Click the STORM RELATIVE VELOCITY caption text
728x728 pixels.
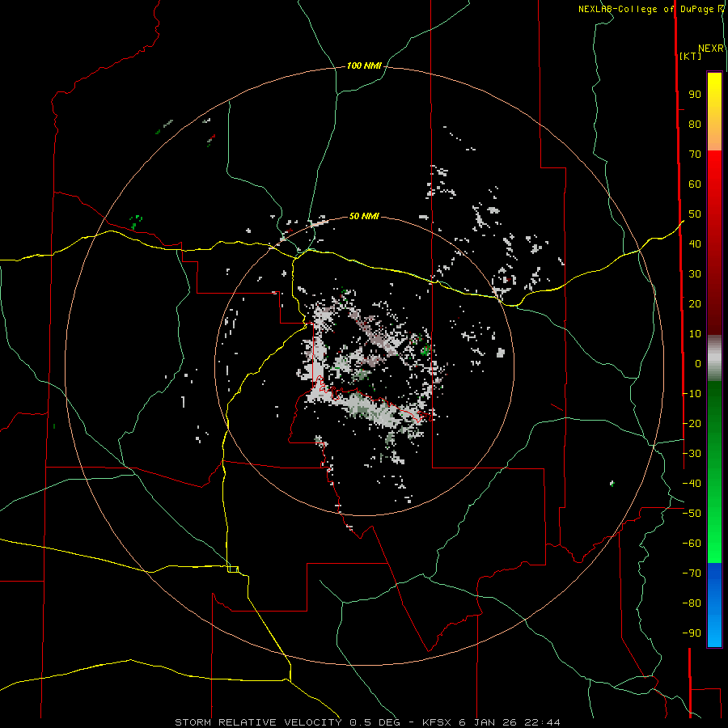(x=258, y=722)
